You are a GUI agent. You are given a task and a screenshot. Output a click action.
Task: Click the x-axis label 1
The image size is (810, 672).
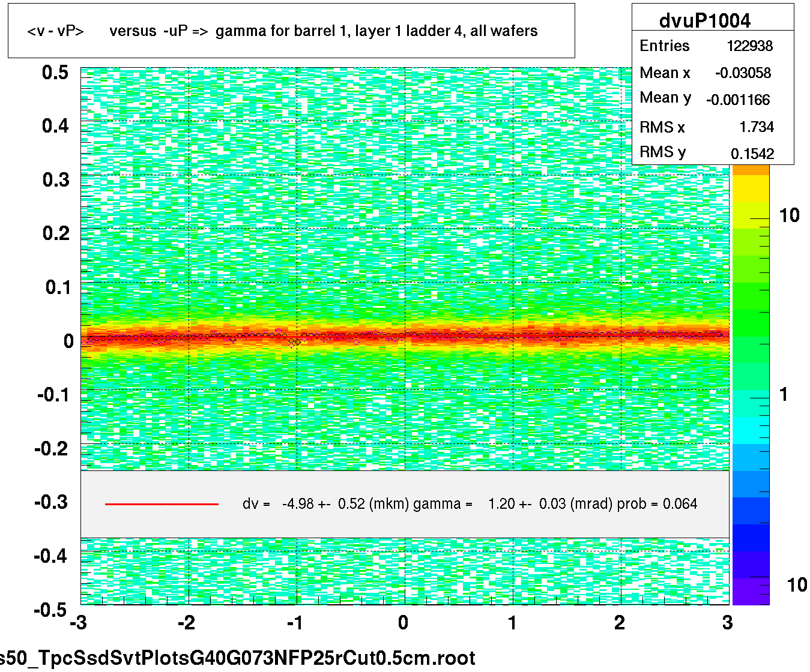point(512,623)
